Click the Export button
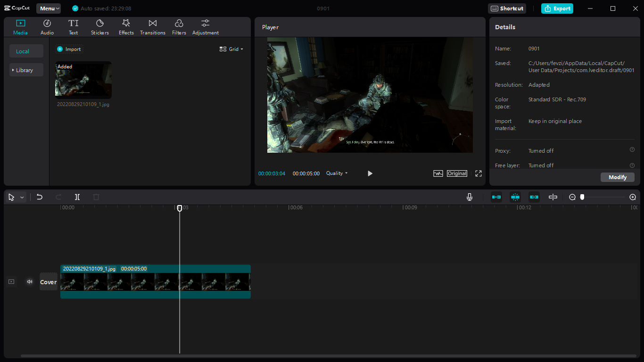The width and height of the screenshot is (644, 362). point(557,8)
